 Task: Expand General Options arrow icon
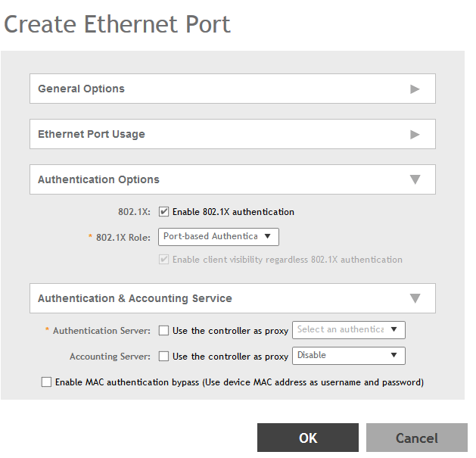(x=415, y=89)
